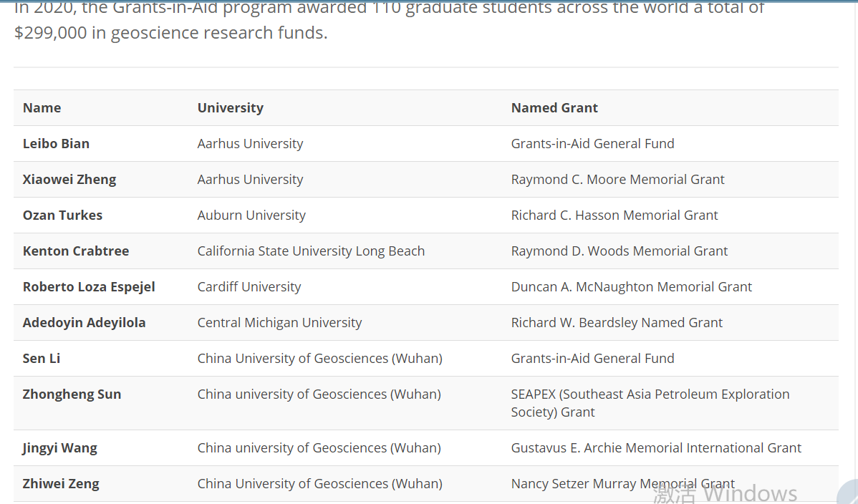Click the Sen Li name cell

(x=42, y=359)
